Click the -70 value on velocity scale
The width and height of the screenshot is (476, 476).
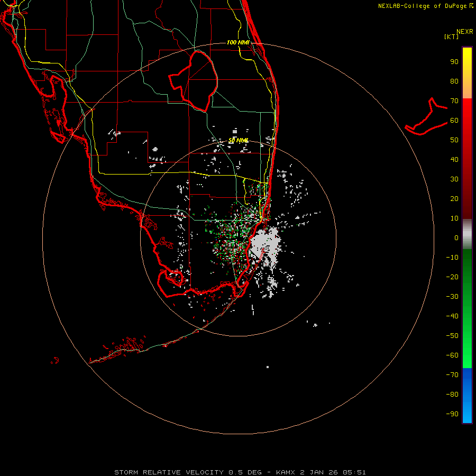(x=452, y=375)
